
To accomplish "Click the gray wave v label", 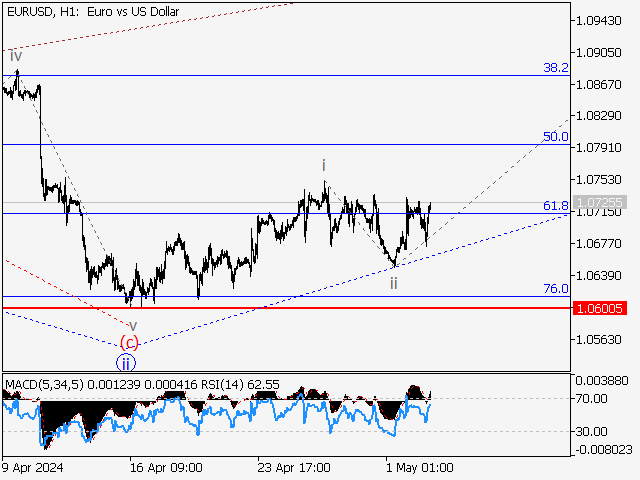I will (x=132, y=326).
